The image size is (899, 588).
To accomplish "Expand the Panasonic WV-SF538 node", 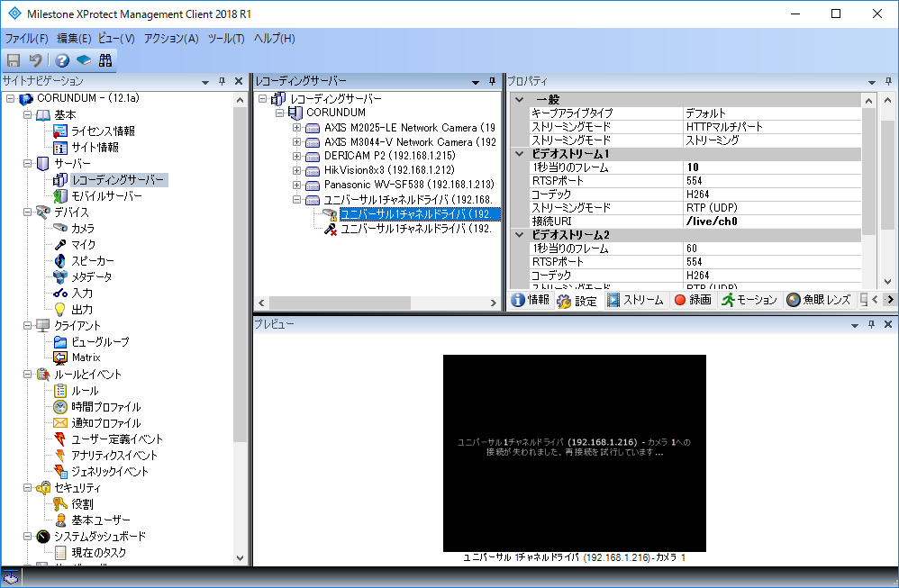I will (296, 185).
